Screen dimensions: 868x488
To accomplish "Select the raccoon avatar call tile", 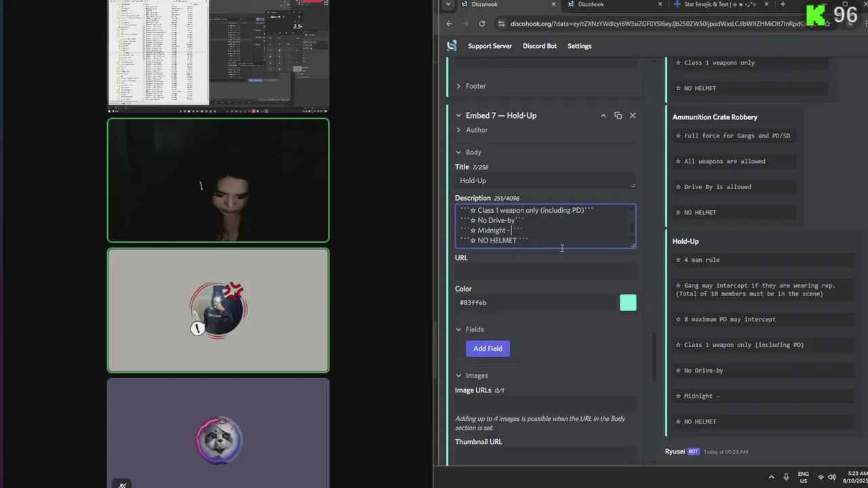I will [218, 433].
